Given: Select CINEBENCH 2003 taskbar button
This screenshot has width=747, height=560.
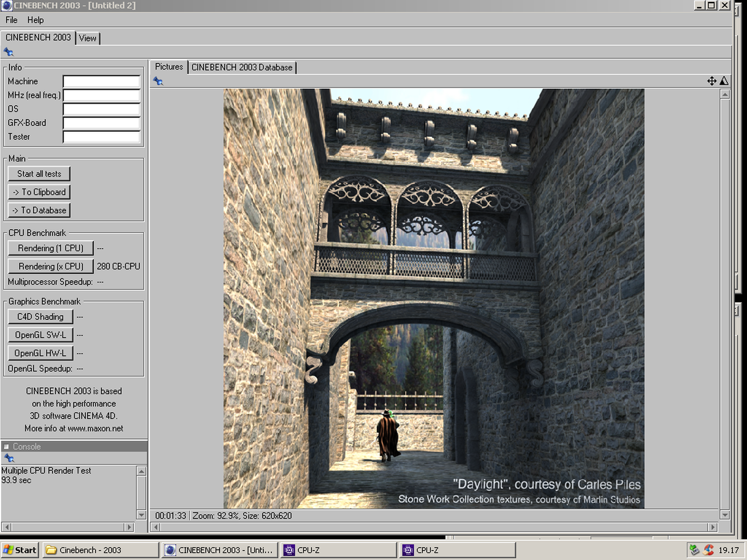Looking at the screenshot, I should (x=220, y=550).
